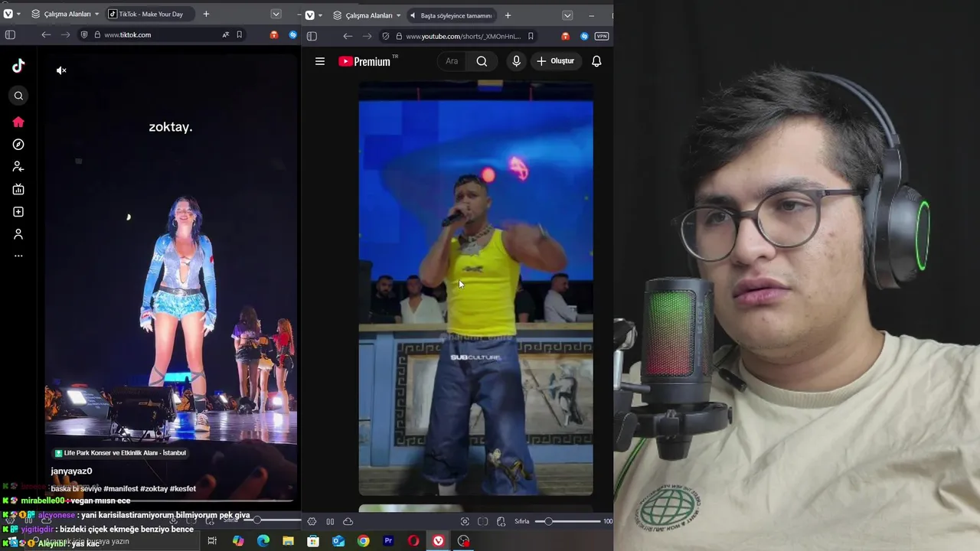
Task: Select the Başta söyleyince tamamını tab
Action: pyautogui.click(x=451, y=15)
